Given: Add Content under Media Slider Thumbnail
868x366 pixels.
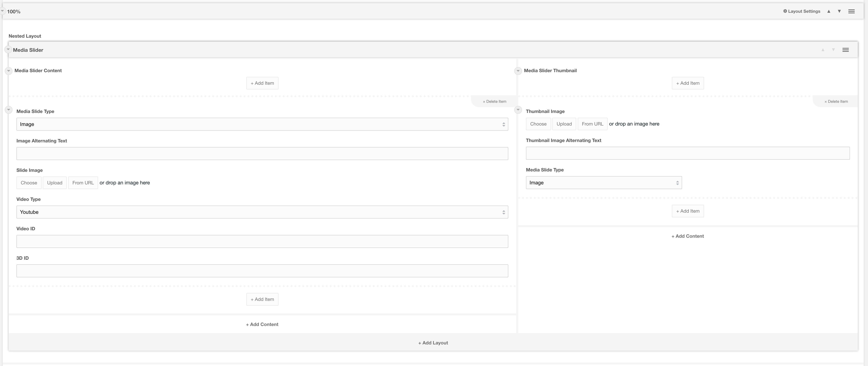Looking at the screenshot, I should 688,236.
